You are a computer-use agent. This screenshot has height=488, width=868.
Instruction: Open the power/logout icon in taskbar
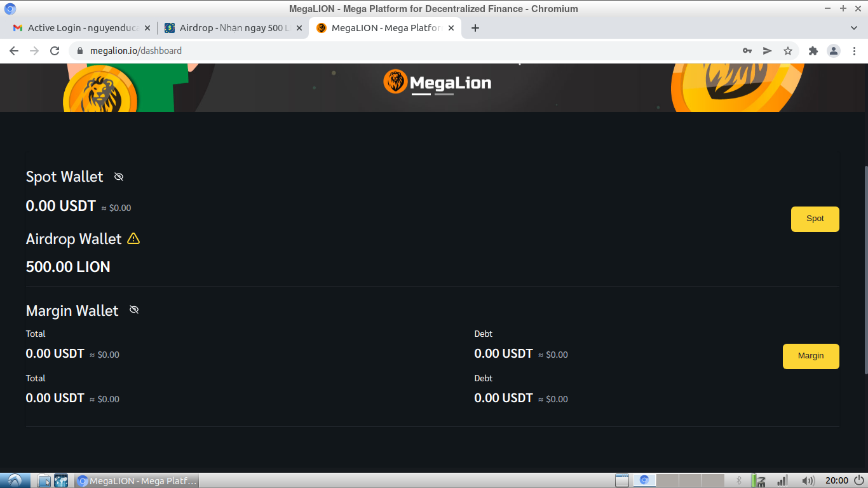(x=859, y=480)
